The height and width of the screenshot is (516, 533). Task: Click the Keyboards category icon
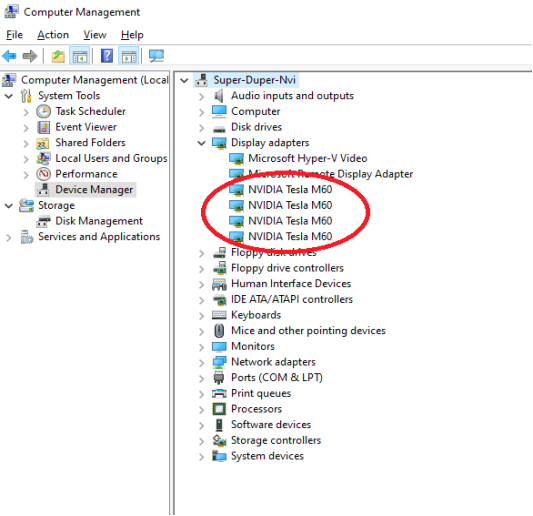tap(219, 315)
